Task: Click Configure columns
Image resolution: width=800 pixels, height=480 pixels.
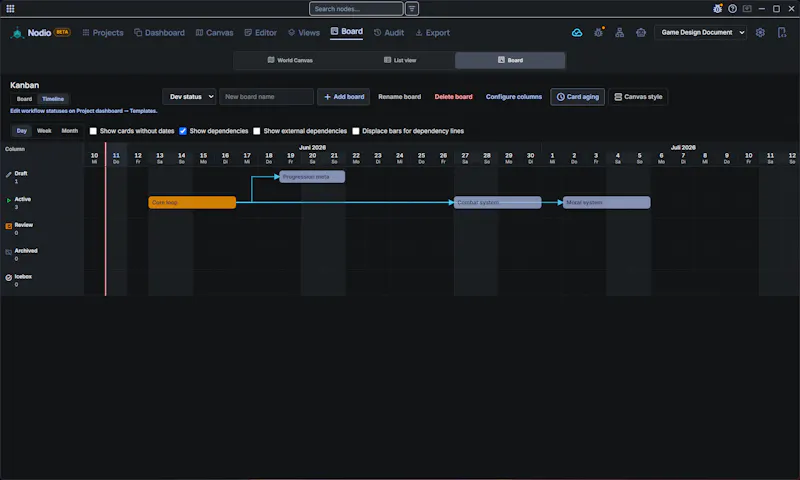Action: 513,97
